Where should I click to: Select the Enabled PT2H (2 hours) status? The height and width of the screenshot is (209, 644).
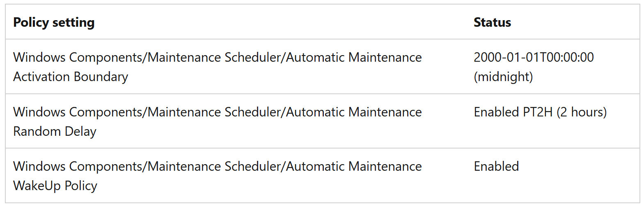tap(540, 112)
